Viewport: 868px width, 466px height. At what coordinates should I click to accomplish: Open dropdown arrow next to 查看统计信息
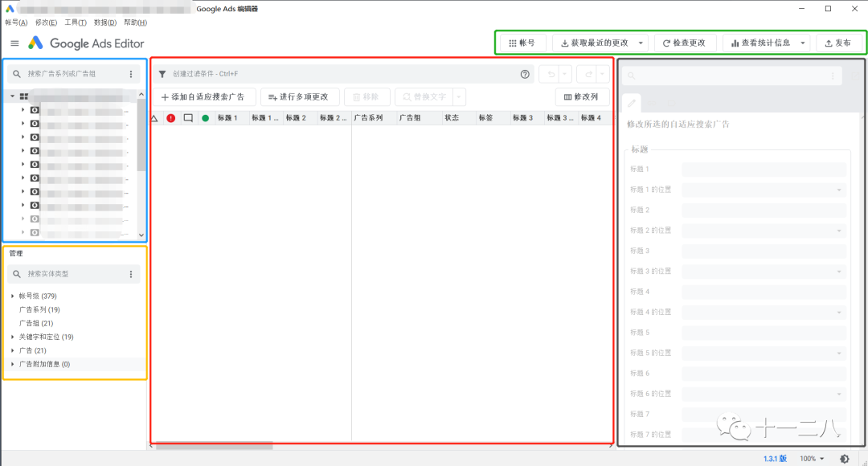pos(803,43)
